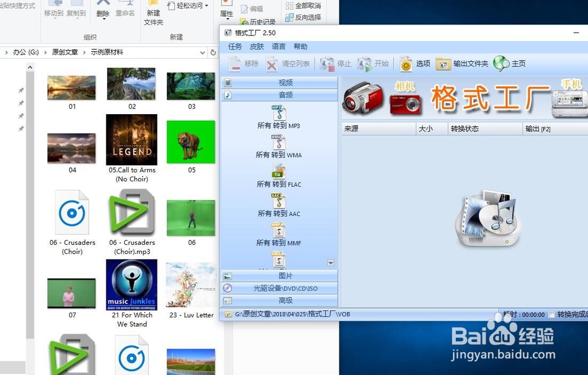Select 06 - Crusaders (Choir) audio file icon
This screenshot has height=375, width=588.
coord(72,213)
